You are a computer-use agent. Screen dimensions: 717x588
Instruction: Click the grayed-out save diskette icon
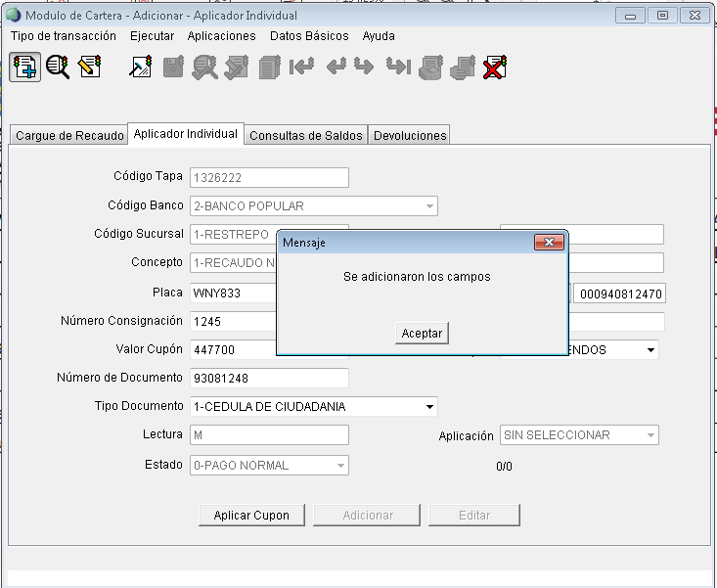(173, 67)
